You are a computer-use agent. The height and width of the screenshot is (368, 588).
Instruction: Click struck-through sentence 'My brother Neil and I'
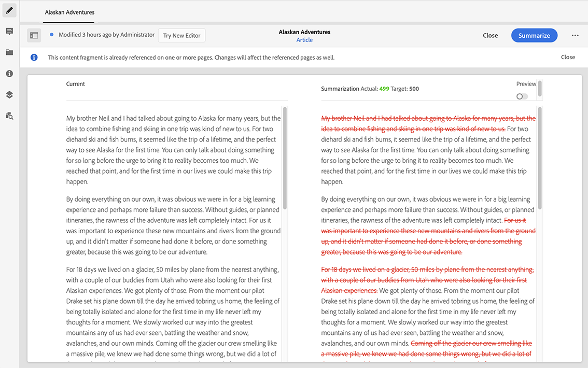click(x=428, y=124)
